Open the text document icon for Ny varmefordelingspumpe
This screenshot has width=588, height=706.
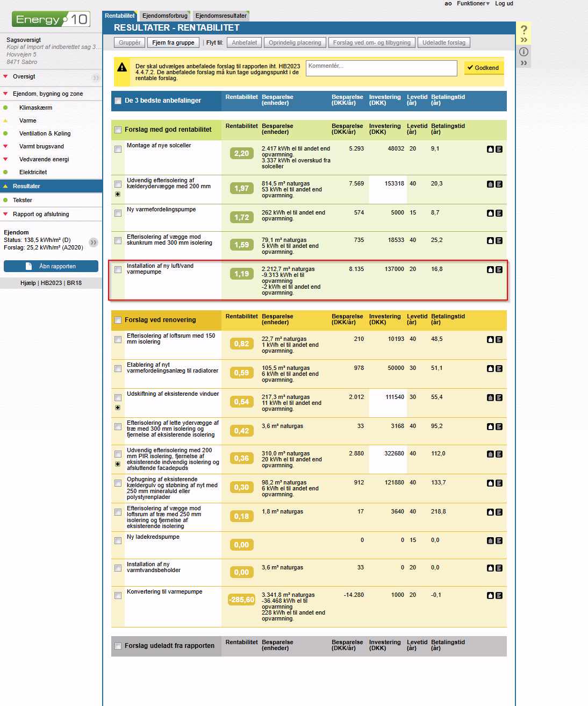(x=499, y=213)
